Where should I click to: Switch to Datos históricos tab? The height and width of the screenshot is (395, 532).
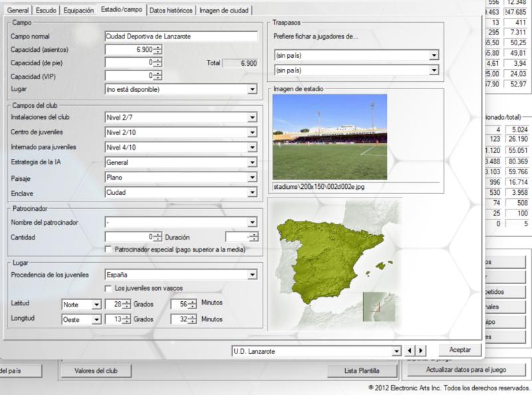tap(171, 10)
